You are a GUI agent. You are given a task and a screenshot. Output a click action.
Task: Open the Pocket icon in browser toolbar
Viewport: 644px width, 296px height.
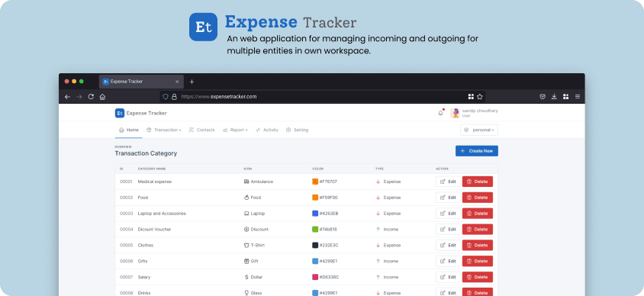tap(543, 97)
